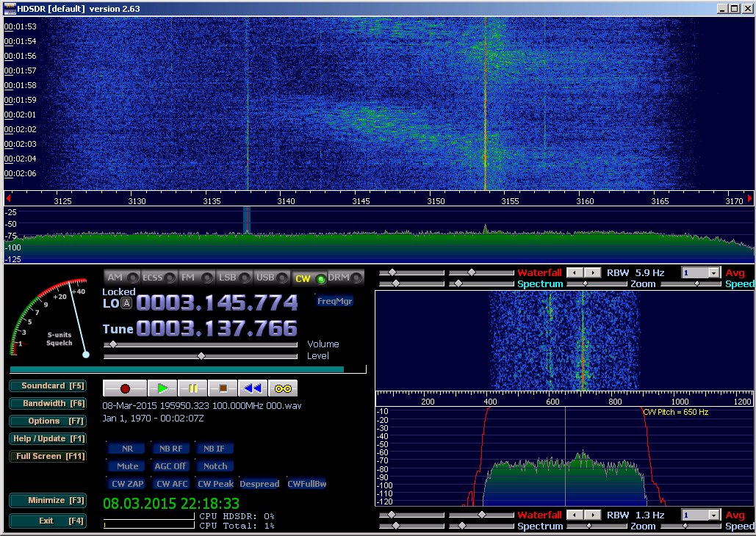Click Help / Update [F1]

coord(48,438)
